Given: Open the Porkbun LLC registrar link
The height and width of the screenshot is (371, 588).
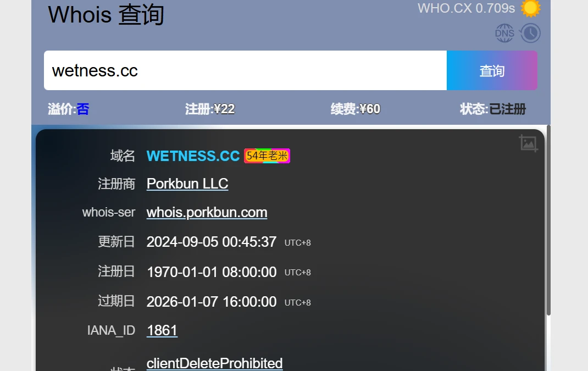Looking at the screenshot, I should click(x=187, y=184).
